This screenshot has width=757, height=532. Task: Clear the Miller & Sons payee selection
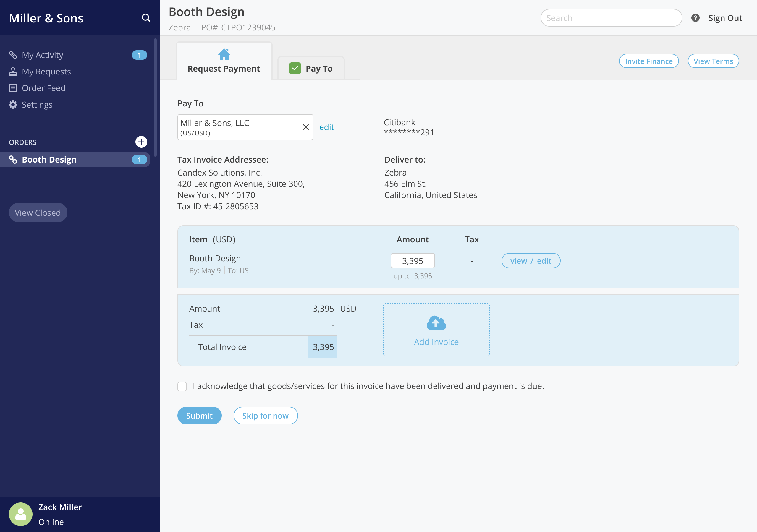305,127
